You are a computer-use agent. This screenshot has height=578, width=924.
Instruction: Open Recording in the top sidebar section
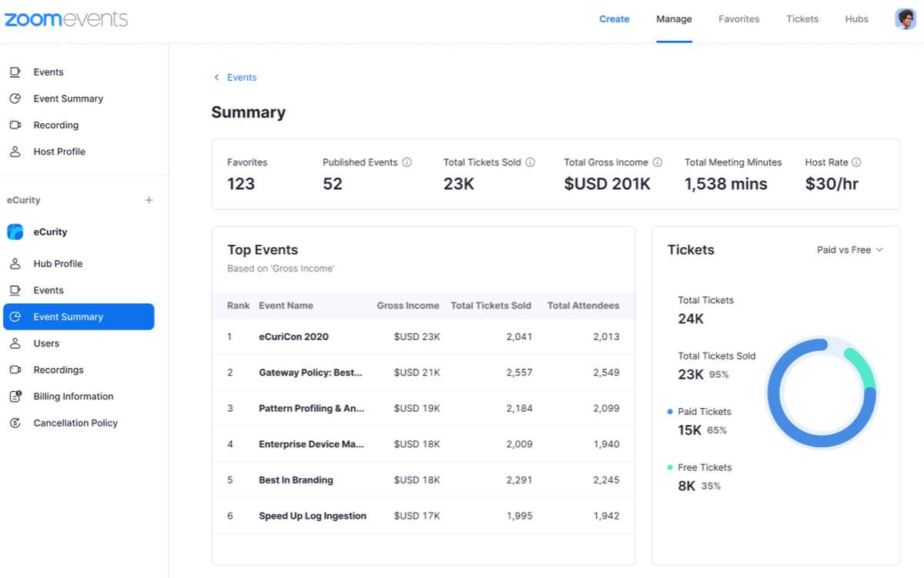click(x=56, y=125)
